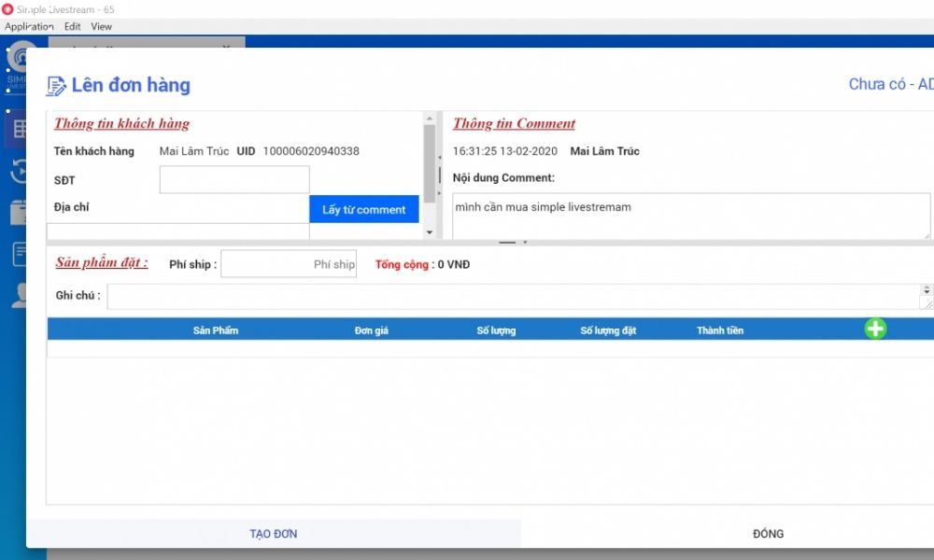The width and height of the screenshot is (934, 560).
Task: Click TẠO ĐƠN to create the order
Action: tap(274, 534)
